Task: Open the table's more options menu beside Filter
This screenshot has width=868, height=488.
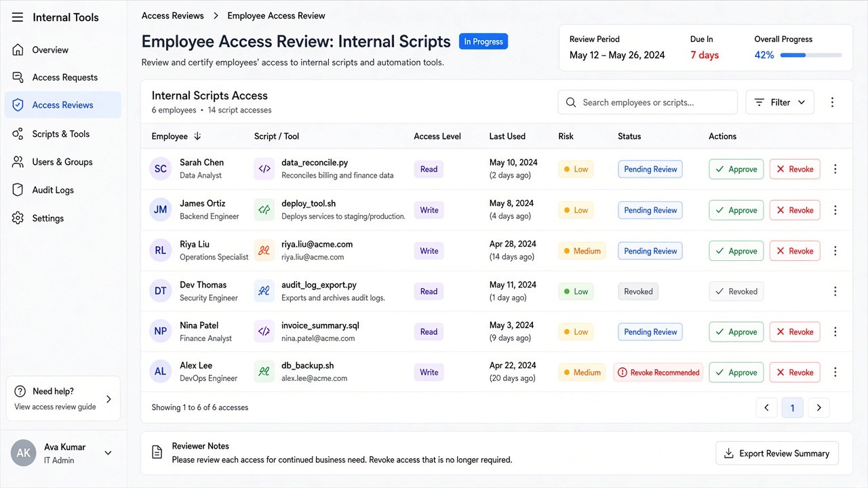Action: coord(832,102)
